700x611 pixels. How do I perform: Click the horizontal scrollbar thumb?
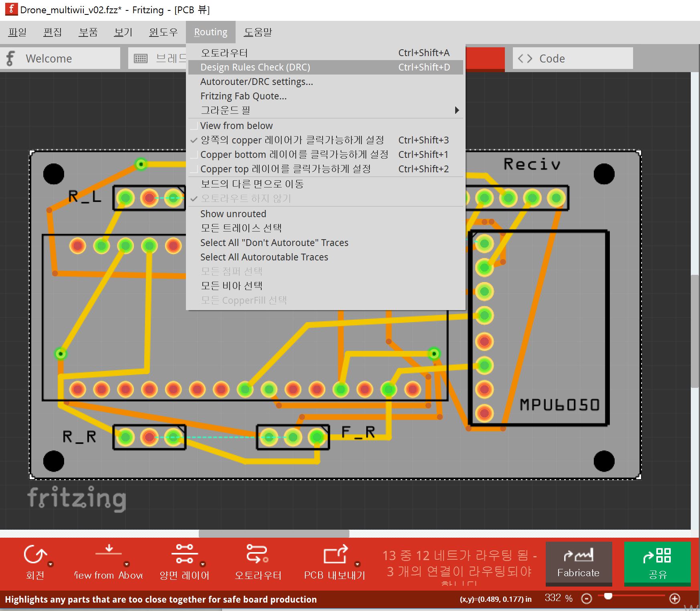[x=274, y=534]
